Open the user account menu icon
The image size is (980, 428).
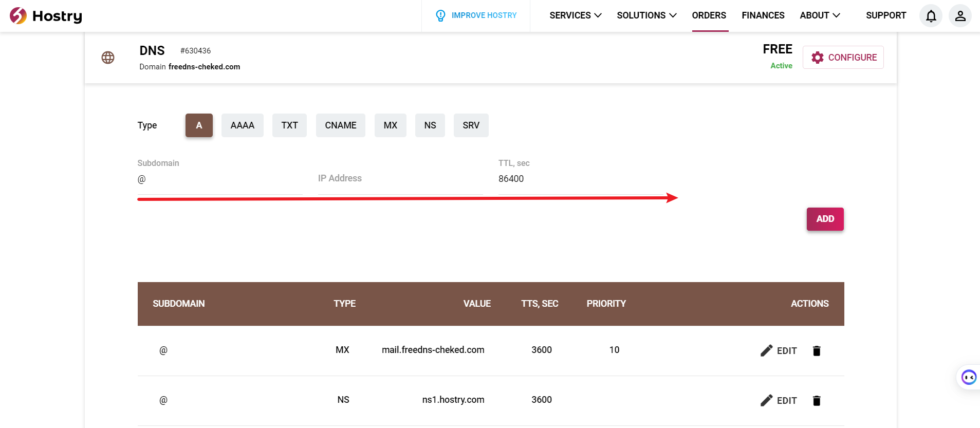point(960,16)
